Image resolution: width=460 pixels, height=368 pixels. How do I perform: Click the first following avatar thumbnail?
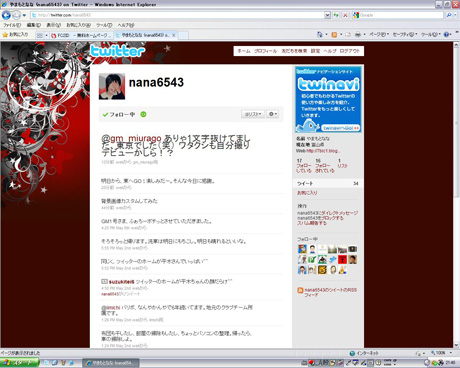coord(302,249)
